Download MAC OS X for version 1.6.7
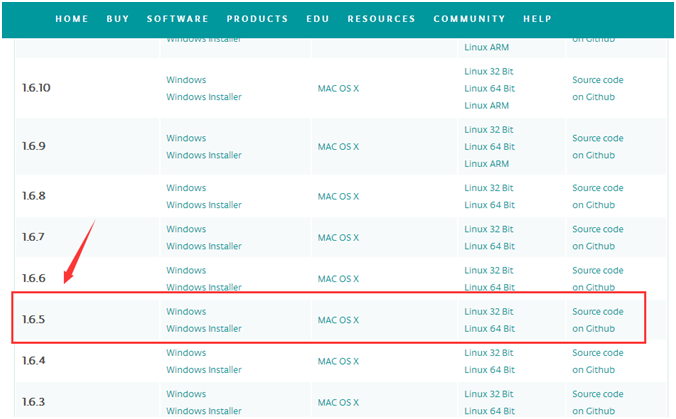Image resolution: width=676 pixels, height=419 pixels. (x=338, y=238)
